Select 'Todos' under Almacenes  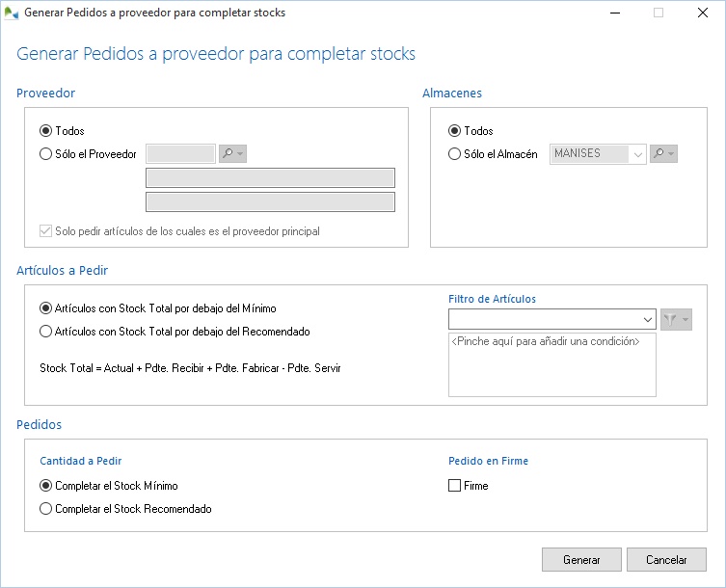pyautogui.click(x=454, y=131)
